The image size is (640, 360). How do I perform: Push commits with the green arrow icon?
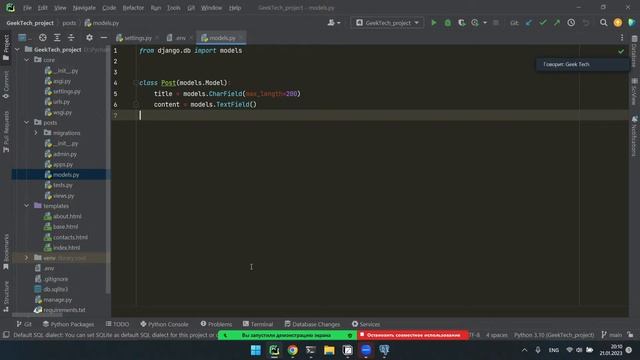pyautogui.click(x=557, y=23)
